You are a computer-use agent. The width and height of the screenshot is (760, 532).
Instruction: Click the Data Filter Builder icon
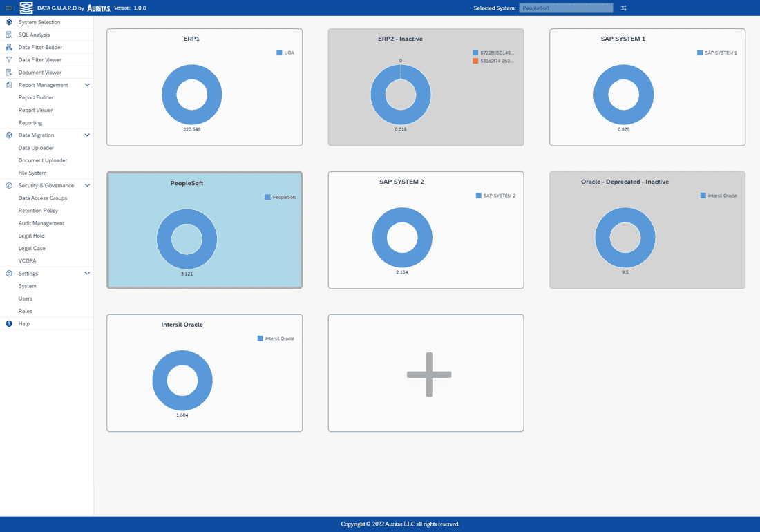9,47
